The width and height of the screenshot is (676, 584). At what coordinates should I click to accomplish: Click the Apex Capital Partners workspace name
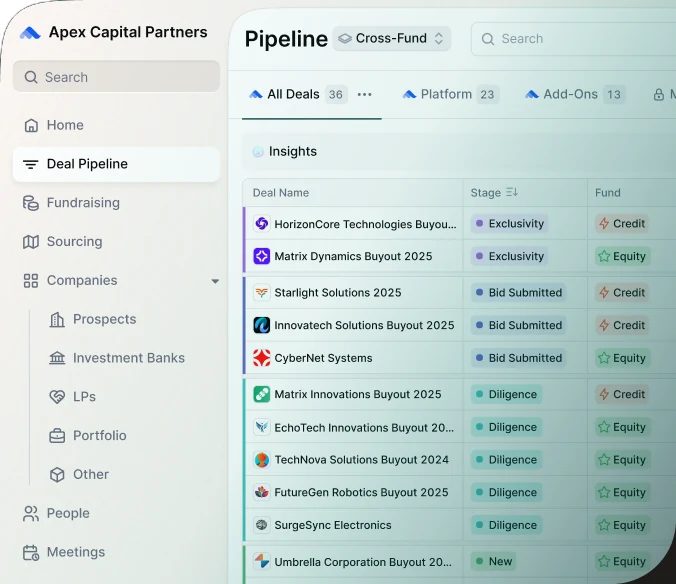coord(128,32)
